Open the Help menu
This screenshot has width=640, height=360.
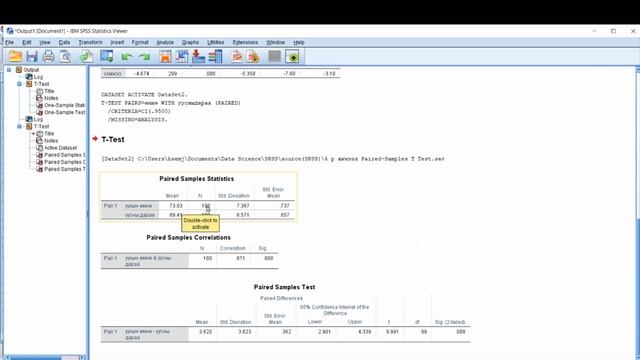click(299, 42)
